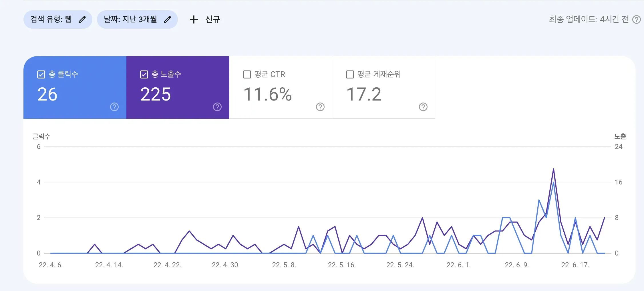
Task: Select the 총 클릭수 metric card
Action: coord(74,87)
